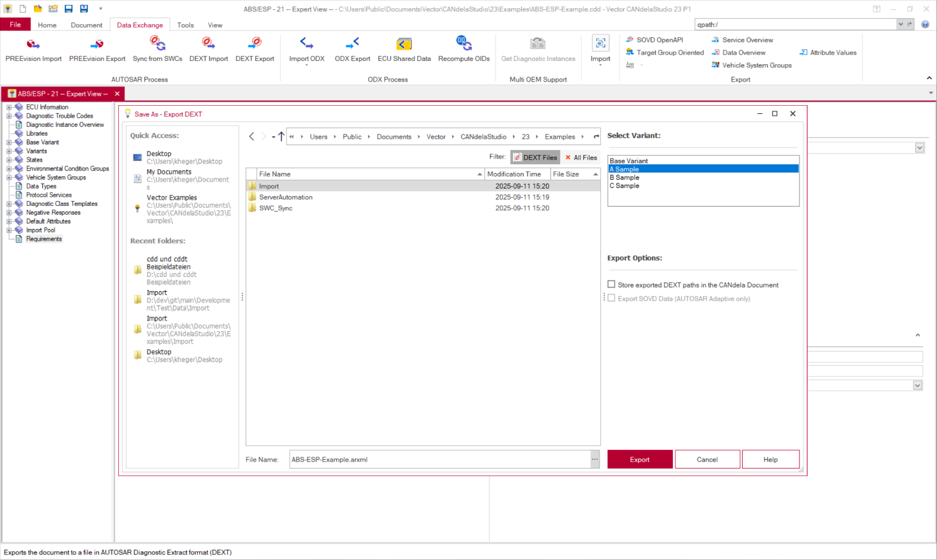The width and height of the screenshot is (937, 560).
Task: Enable Store exported DEXT paths checkbox
Action: (611, 284)
